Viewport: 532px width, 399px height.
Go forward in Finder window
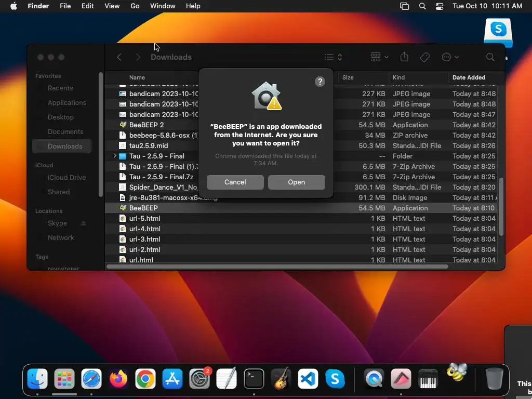[138, 57]
